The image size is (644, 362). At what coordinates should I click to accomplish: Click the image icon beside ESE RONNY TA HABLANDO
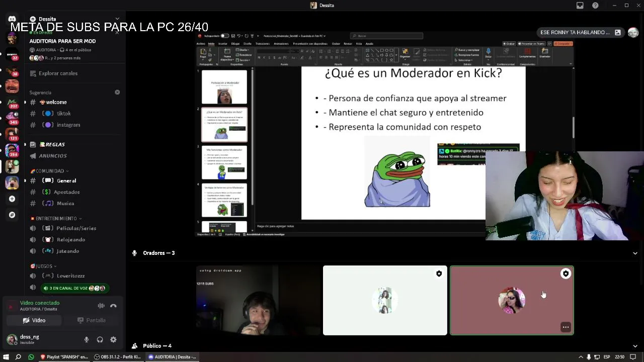pyautogui.click(x=618, y=32)
